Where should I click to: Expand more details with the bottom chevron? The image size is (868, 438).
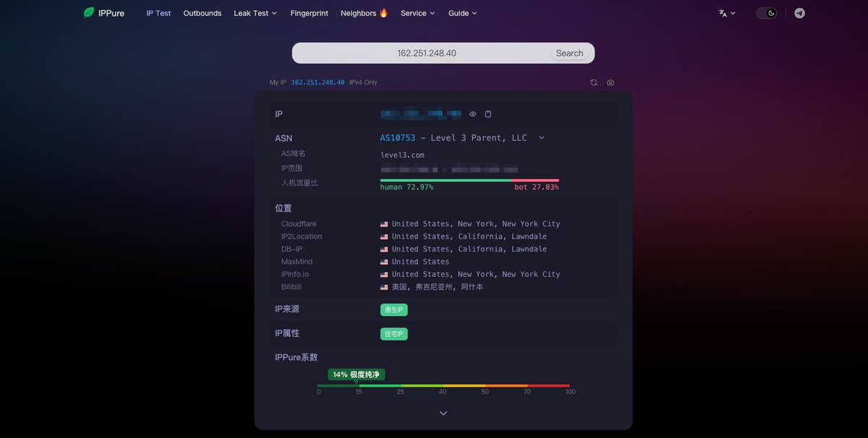coord(443,413)
